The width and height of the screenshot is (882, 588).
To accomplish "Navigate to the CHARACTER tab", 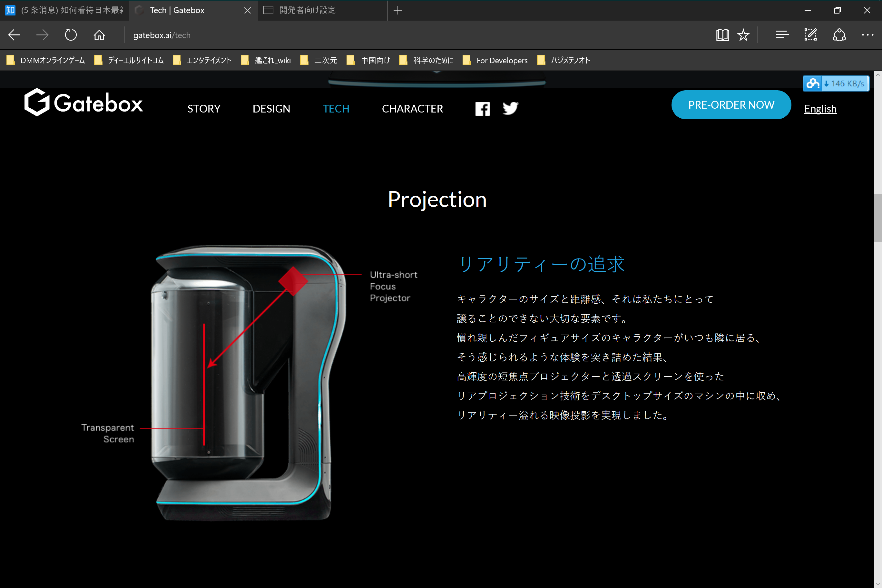I will (413, 108).
